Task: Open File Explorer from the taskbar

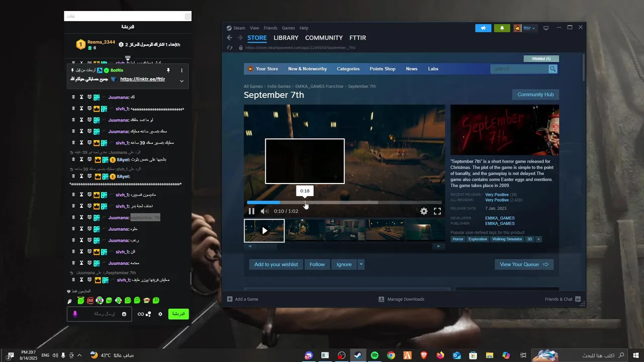Action: tap(489, 355)
